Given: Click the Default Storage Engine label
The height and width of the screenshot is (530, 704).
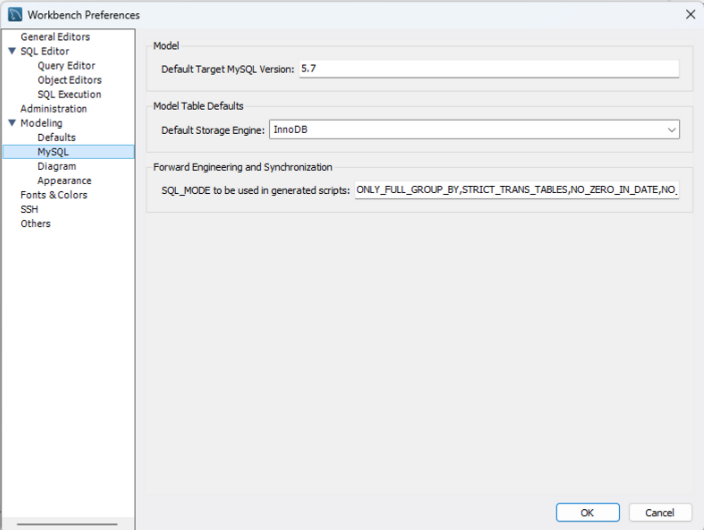Looking at the screenshot, I should pos(213,130).
